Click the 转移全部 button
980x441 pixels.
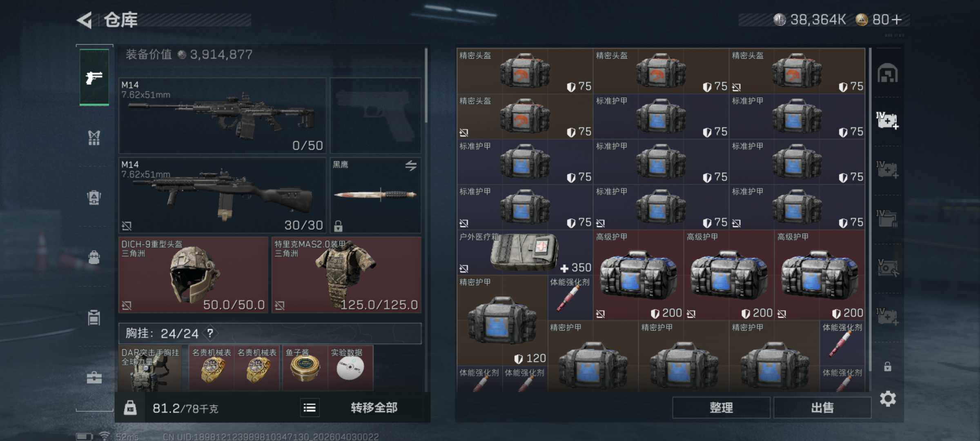[374, 408]
